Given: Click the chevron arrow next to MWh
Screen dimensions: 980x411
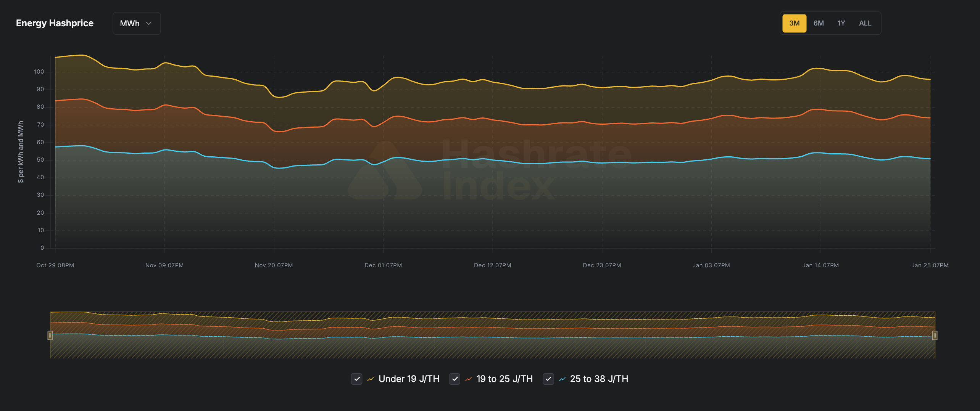Looking at the screenshot, I should [149, 24].
